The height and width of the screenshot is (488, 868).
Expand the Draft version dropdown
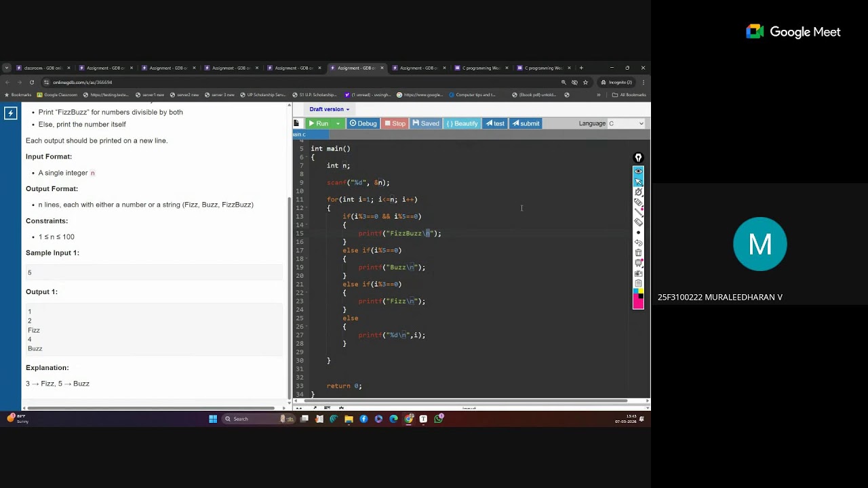[330, 109]
